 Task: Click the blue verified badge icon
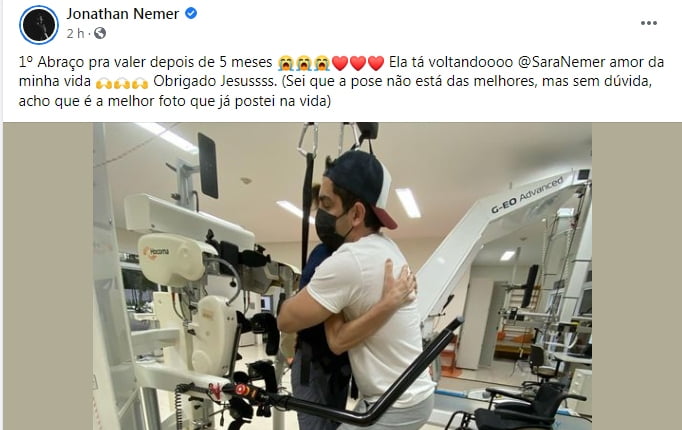click(x=191, y=13)
